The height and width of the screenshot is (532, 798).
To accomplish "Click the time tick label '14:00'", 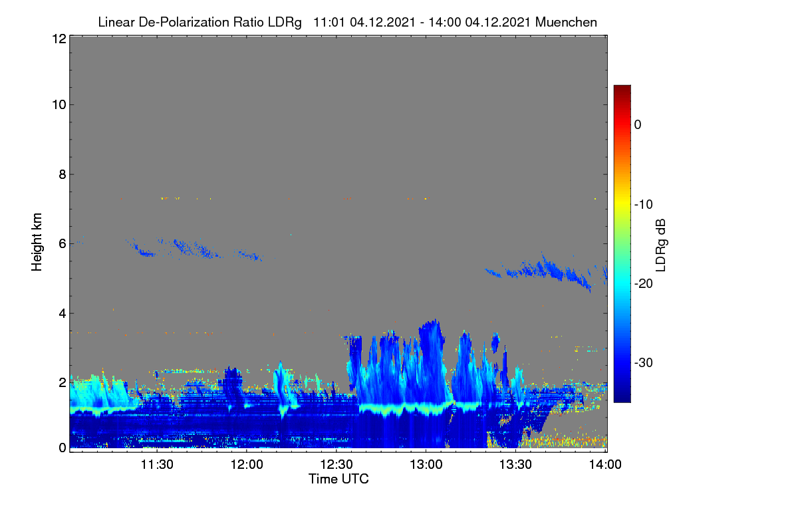I will pyautogui.click(x=606, y=464).
